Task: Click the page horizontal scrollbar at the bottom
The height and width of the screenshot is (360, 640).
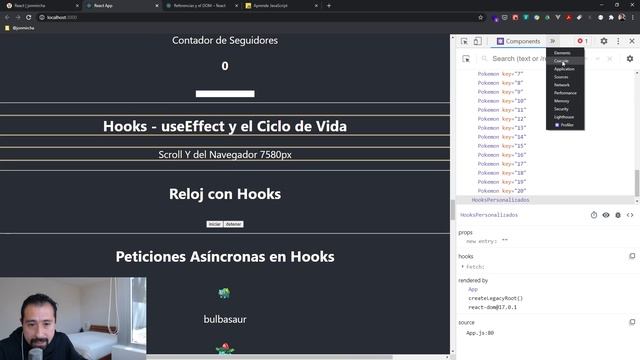Action: (x=269, y=357)
